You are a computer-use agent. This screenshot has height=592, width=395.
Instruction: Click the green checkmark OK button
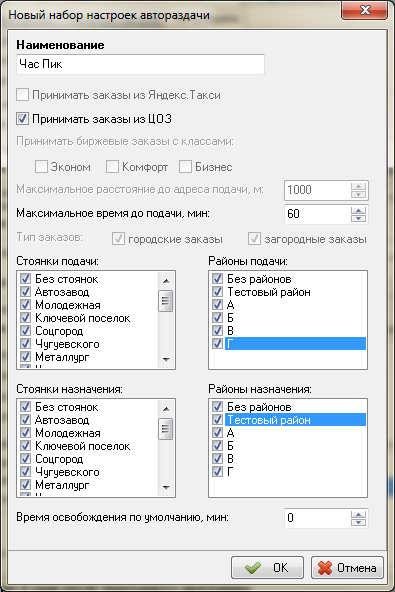tap(267, 567)
